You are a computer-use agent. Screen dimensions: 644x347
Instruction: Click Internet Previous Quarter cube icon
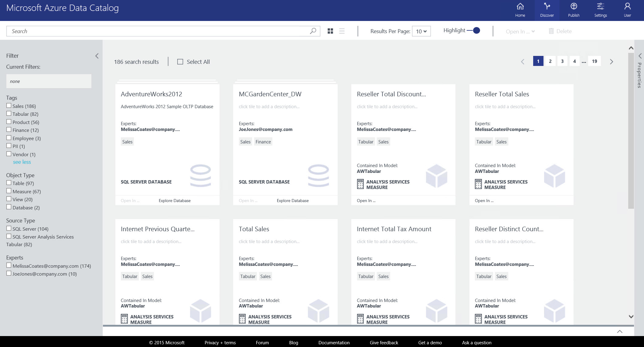coord(200,311)
